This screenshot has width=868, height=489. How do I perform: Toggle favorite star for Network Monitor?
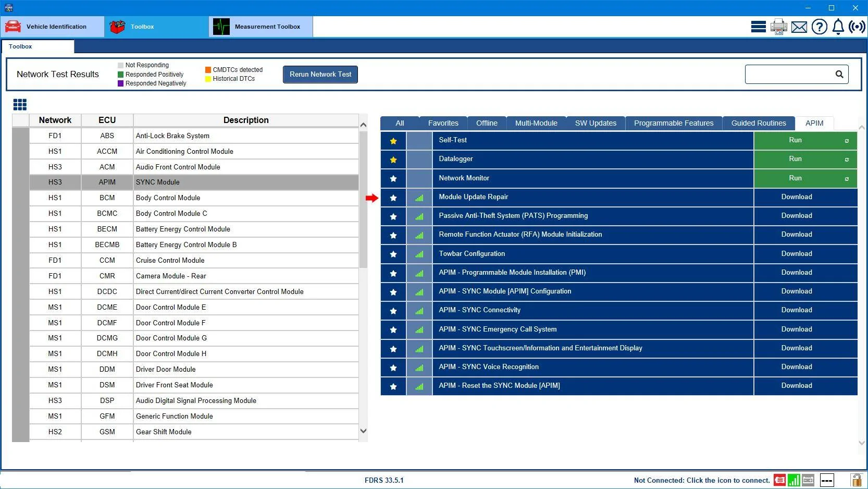click(x=393, y=179)
